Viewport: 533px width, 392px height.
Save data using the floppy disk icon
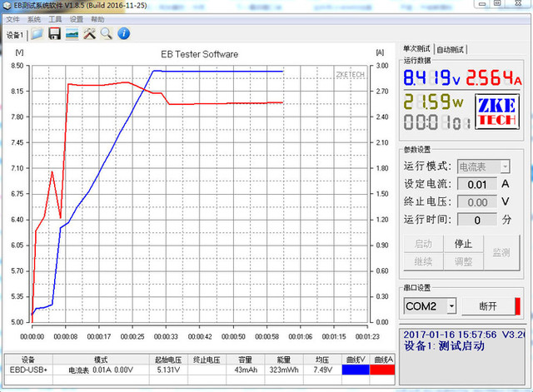click(54, 34)
